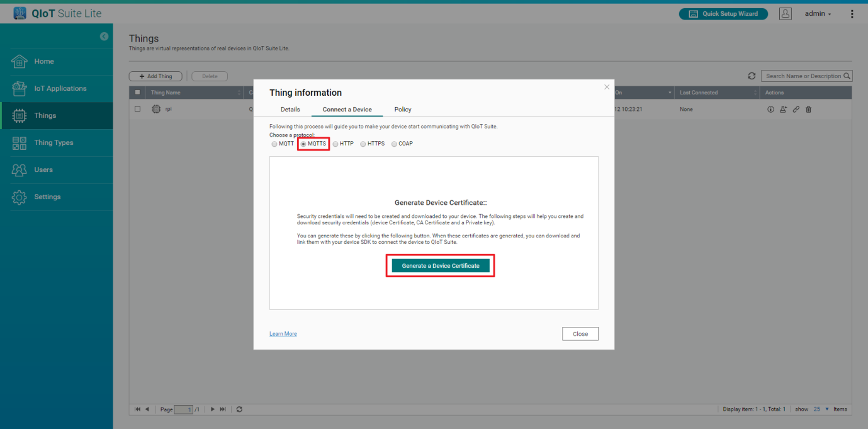Open Thing Types from the sidebar

click(x=20, y=143)
